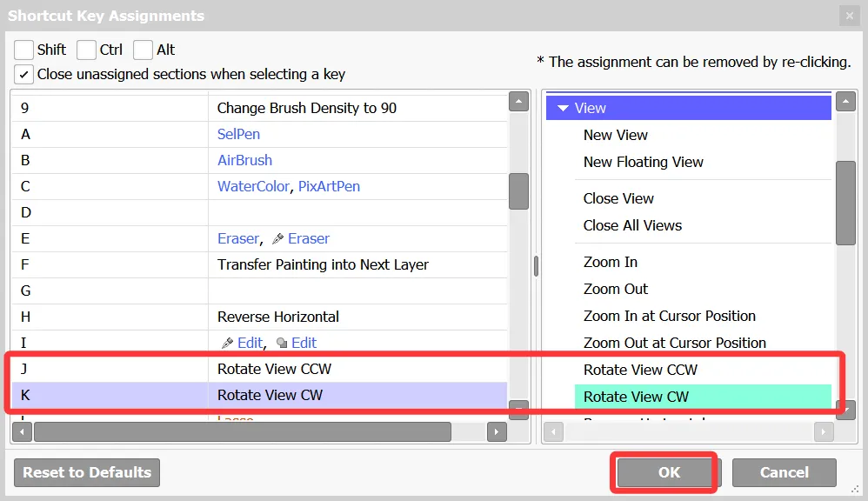Image resolution: width=868 pixels, height=501 pixels.
Task: Click the bucket icon beside second Edit
Action: [x=282, y=344]
